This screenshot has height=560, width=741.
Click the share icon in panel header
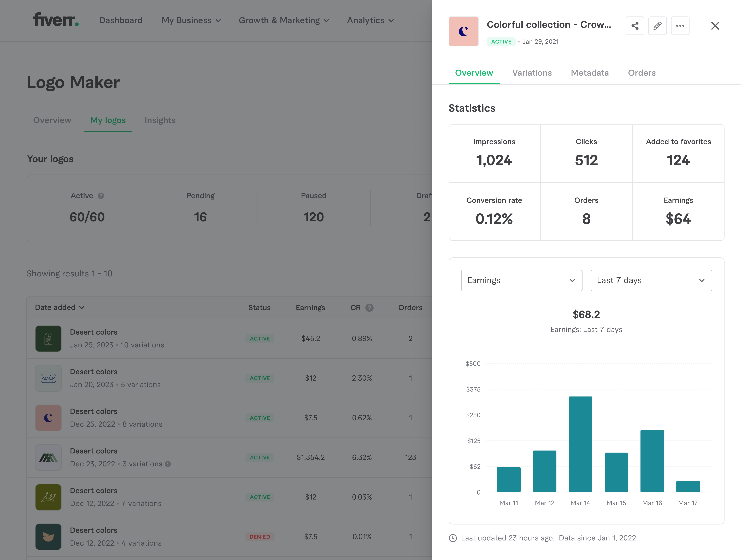coord(634,26)
